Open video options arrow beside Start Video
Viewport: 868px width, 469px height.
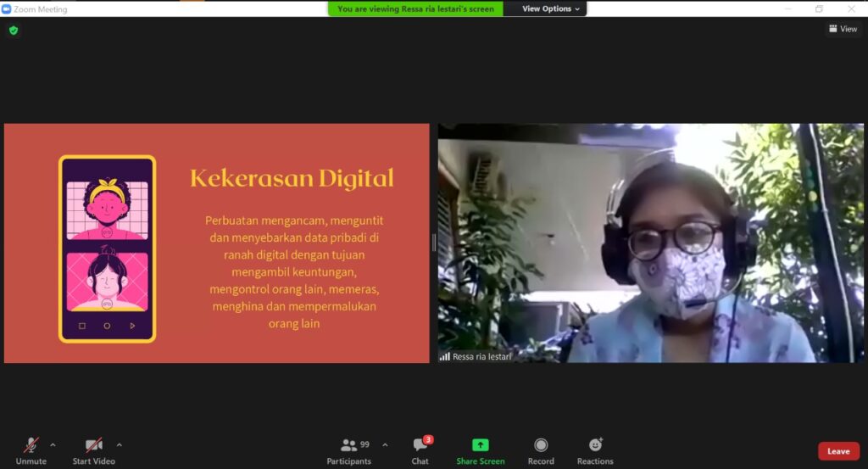click(119, 444)
